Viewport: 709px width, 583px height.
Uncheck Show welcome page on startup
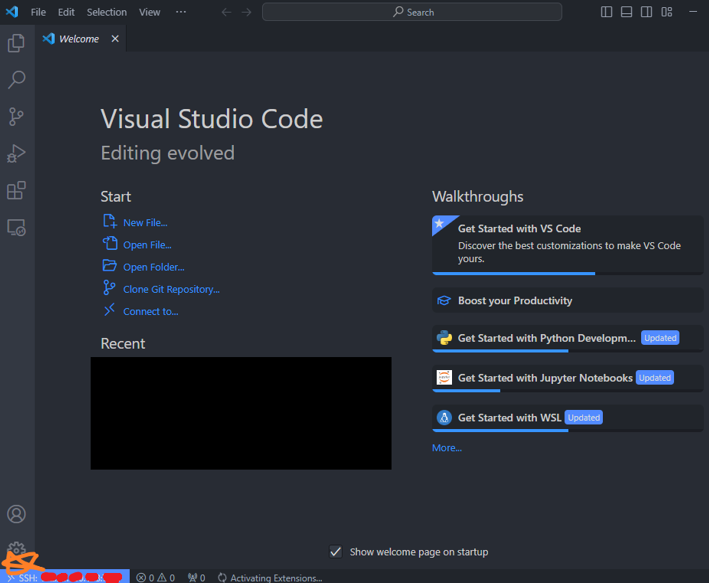tap(336, 552)
